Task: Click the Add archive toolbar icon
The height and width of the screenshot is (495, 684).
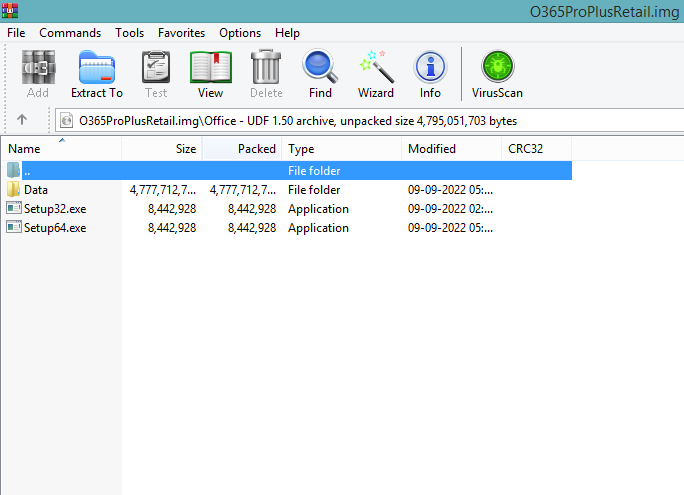Action: (x=38, y=68)
